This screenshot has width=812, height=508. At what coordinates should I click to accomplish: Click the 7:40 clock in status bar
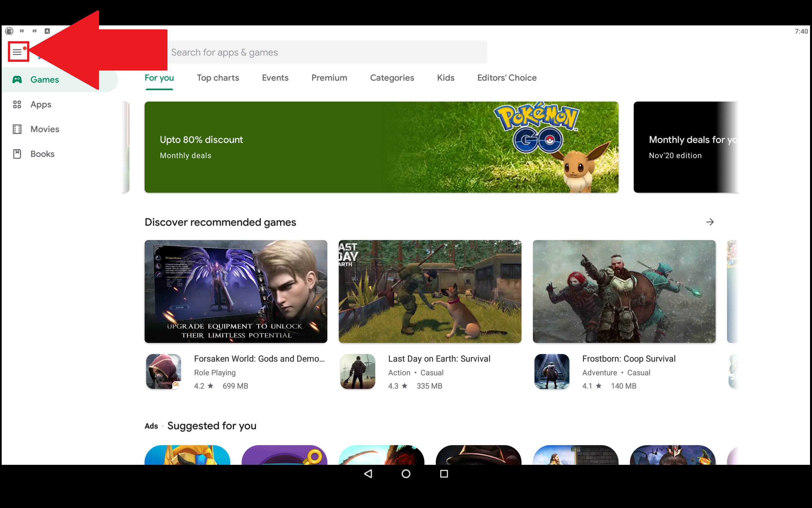click(801, 31)
